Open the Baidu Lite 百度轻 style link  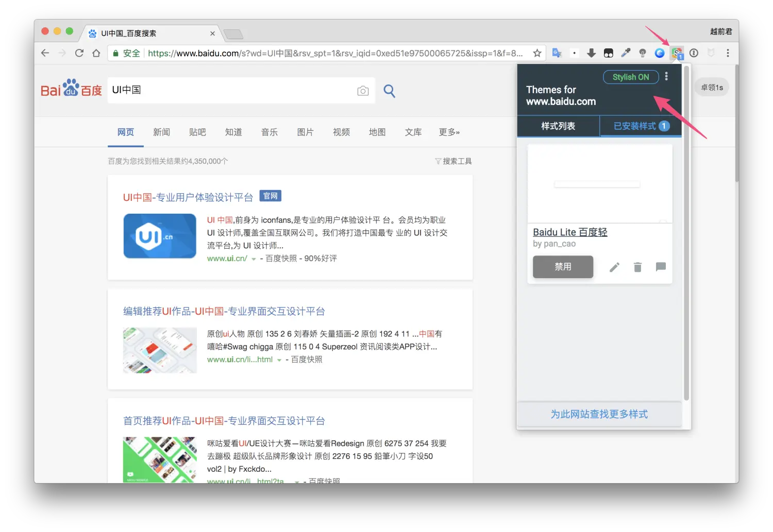[570, 232]
